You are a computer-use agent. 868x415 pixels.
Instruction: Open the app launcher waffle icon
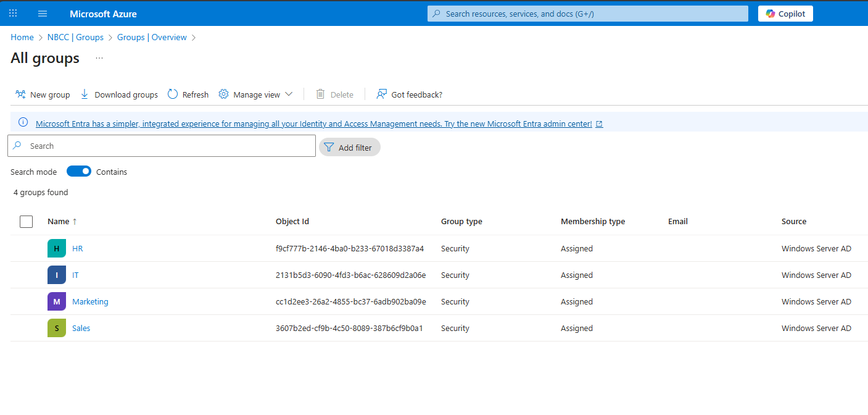click(13, 14)
